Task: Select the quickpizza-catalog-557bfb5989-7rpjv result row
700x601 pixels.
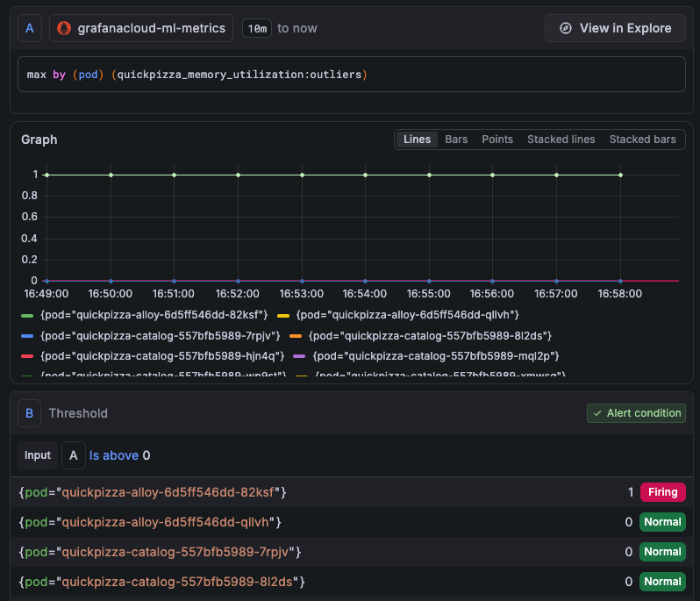Action: click(352, 552)
